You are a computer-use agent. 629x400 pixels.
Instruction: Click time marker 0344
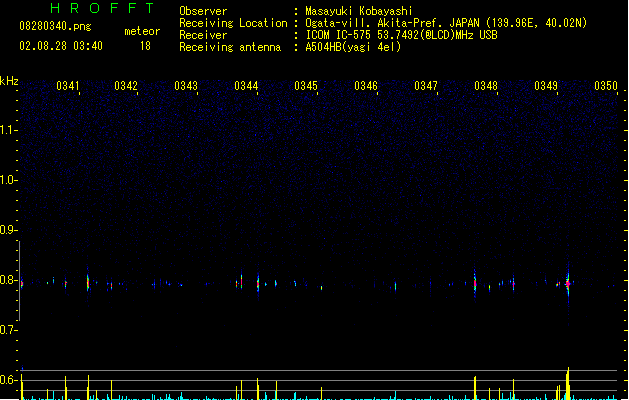pyautogui.click(x=246, y=86)
